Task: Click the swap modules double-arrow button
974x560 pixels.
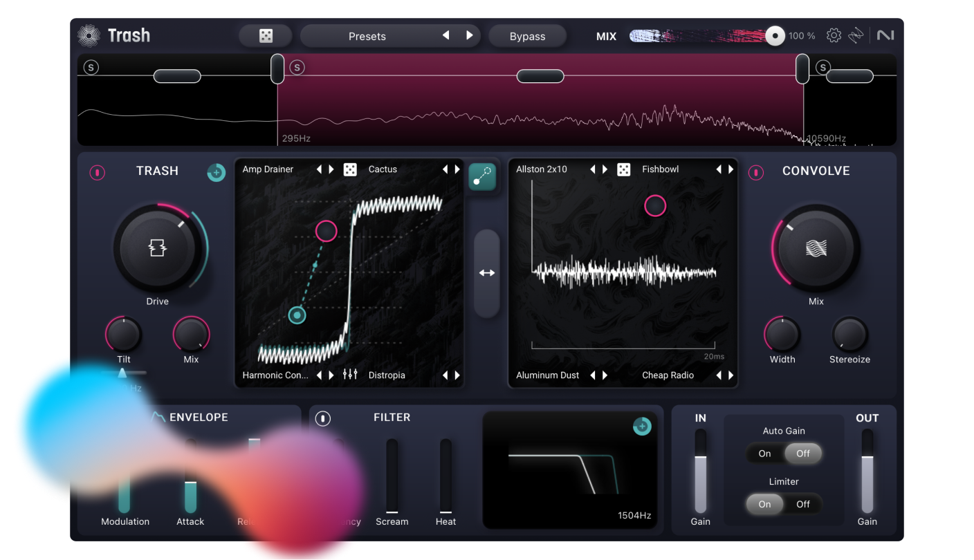Action: (487, 273)
